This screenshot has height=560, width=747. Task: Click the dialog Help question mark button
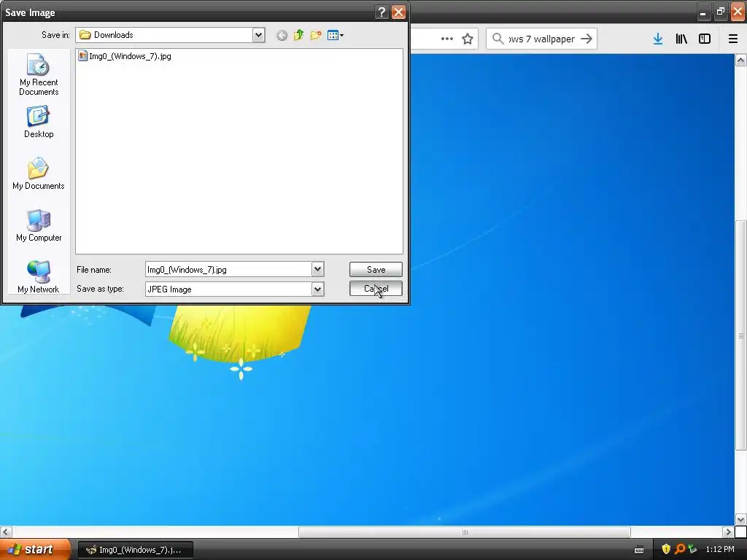coord(382,12)
